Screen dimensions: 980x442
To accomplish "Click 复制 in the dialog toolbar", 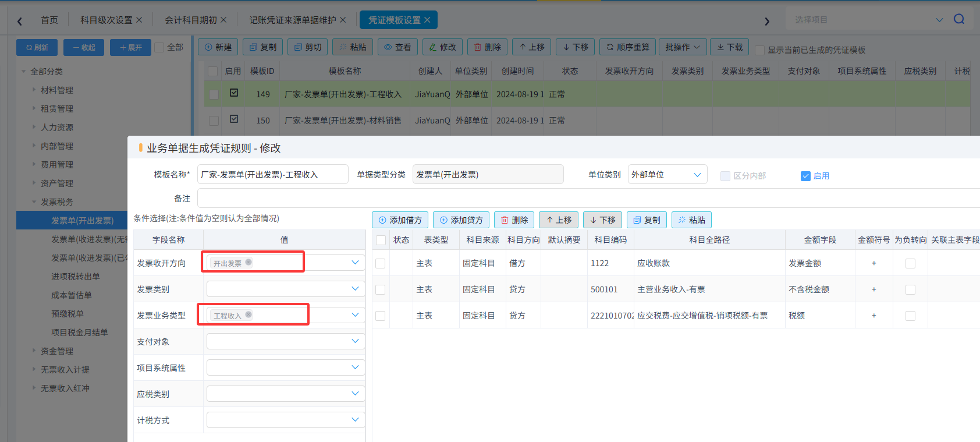I will [647, 220].
